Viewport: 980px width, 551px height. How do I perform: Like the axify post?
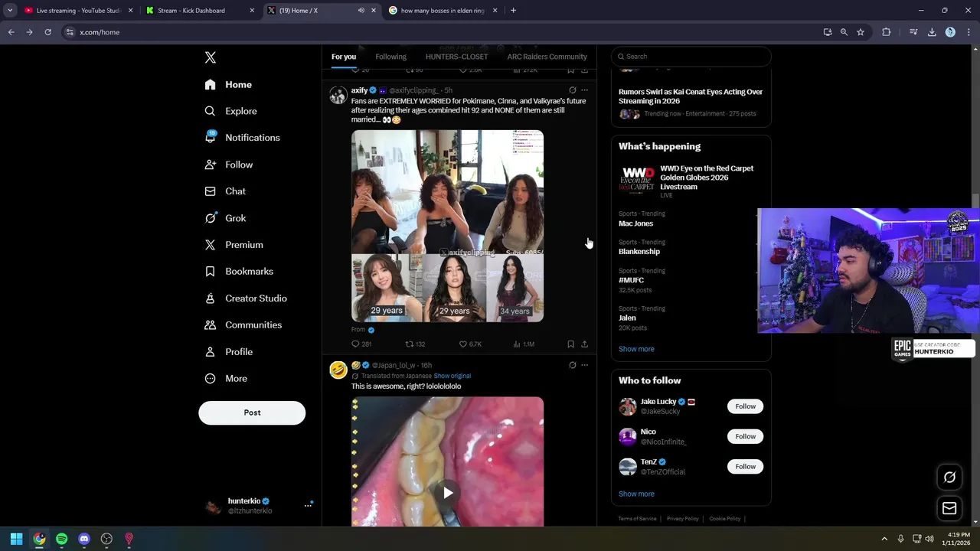(469, 344)
